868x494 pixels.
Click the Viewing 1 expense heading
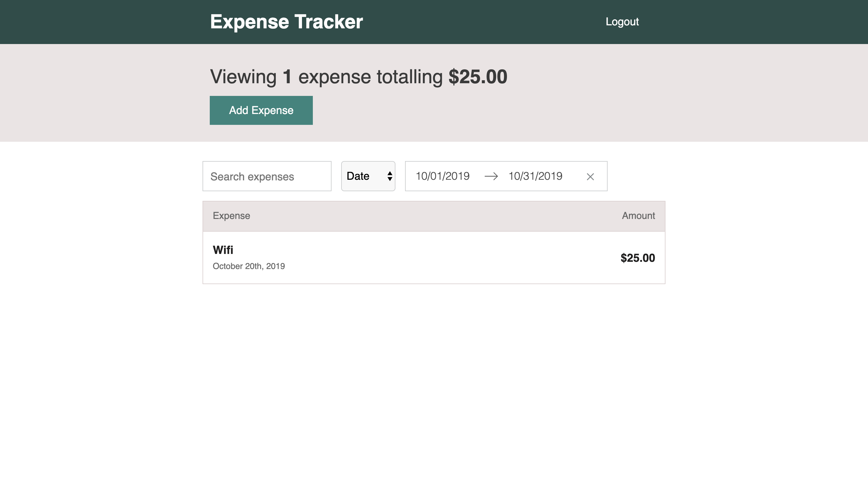358,77
